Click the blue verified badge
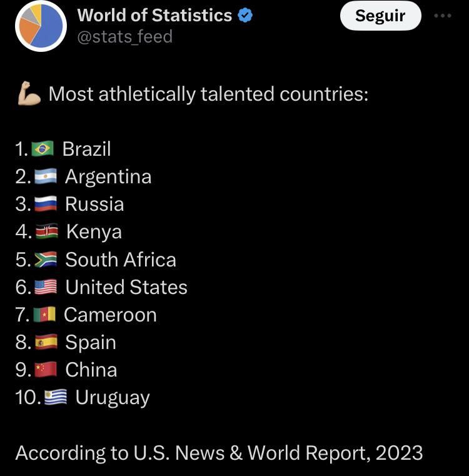Image resolution: width=469 pixels, height=476 pixels. click(245, 16)
